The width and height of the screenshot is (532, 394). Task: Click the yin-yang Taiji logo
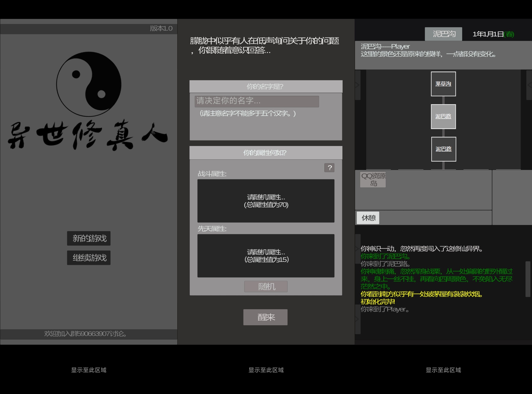pyautogui.click(x=89, y=84)
